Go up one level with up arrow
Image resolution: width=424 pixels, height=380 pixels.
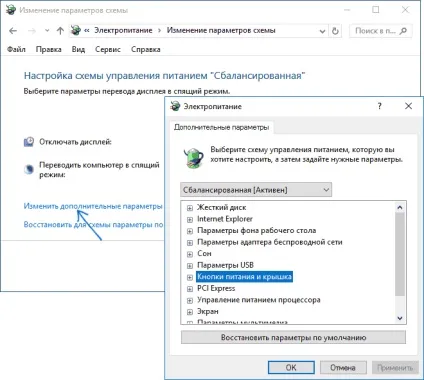pyautogui.click(x=60, y=31)
